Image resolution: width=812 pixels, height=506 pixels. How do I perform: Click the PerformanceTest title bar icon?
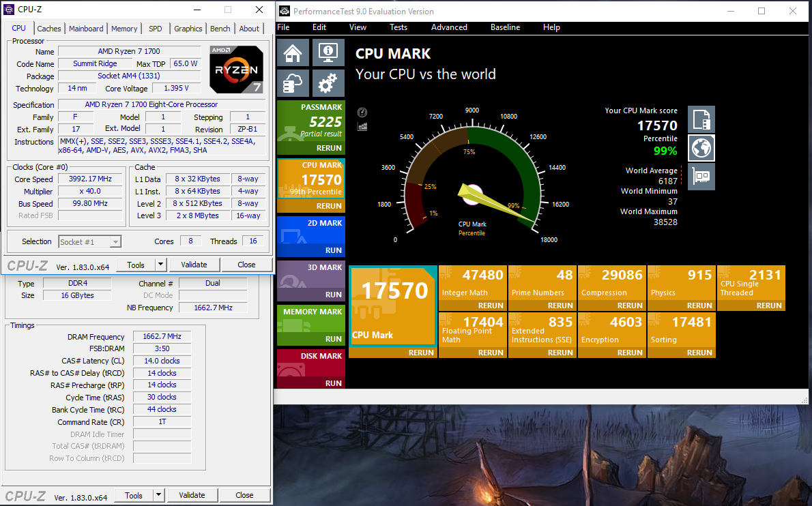[285, 11]
